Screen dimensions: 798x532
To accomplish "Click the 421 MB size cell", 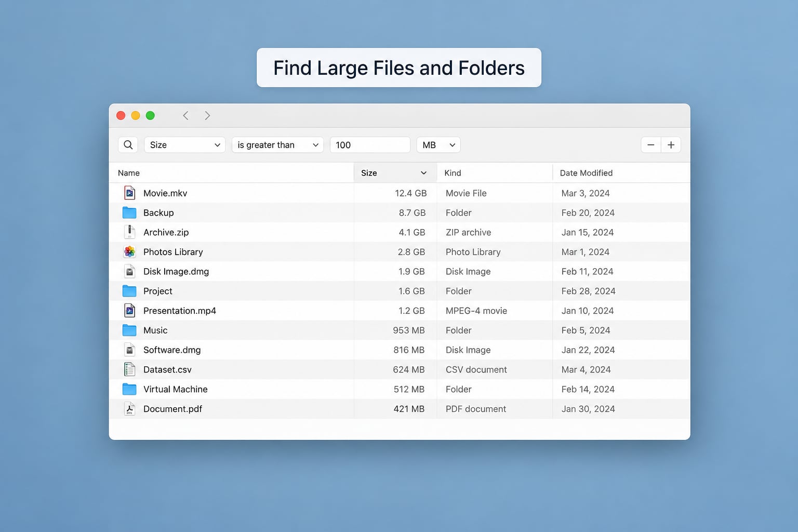I will coord(409,409).
